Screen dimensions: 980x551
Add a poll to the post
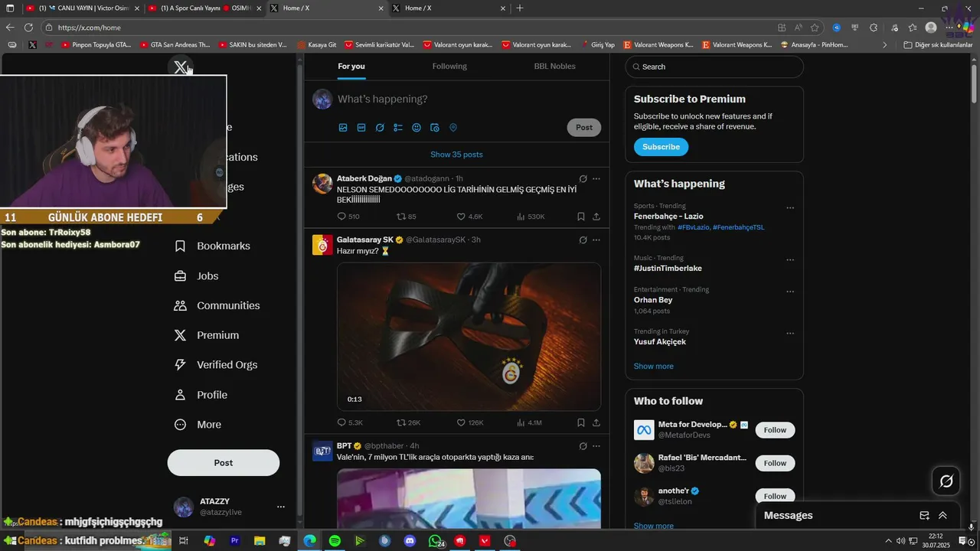[x=398, y=128]
